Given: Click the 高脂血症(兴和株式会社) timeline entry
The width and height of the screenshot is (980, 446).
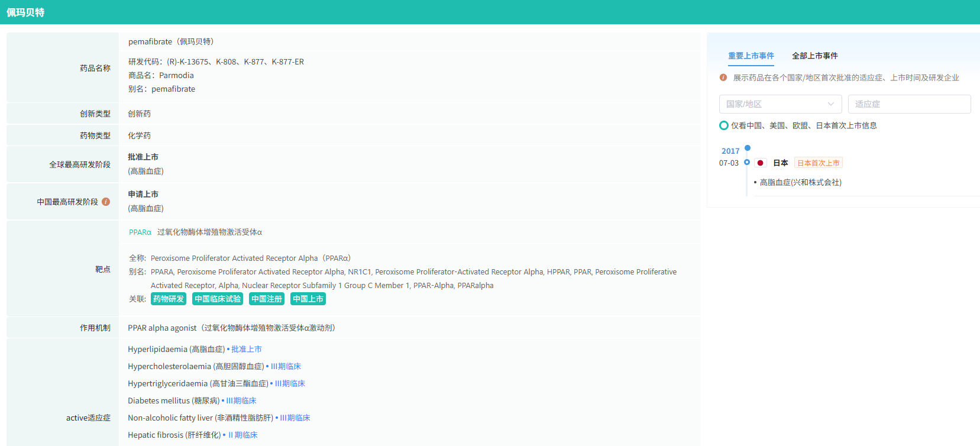Looking at the screenshot, I should (801, 182).
